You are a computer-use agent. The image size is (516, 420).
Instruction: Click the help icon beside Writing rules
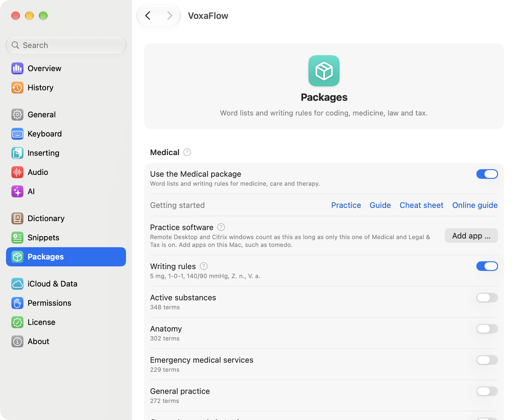(204, 266)
